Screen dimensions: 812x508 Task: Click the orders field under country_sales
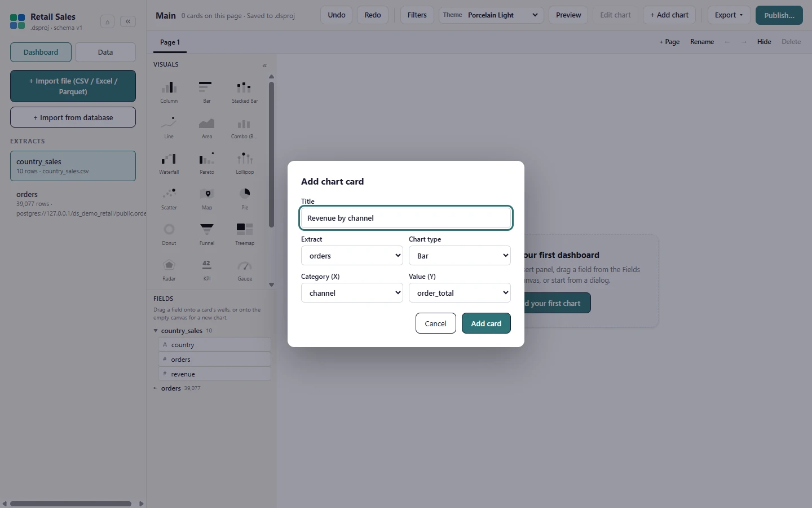[x=214, y=360]
